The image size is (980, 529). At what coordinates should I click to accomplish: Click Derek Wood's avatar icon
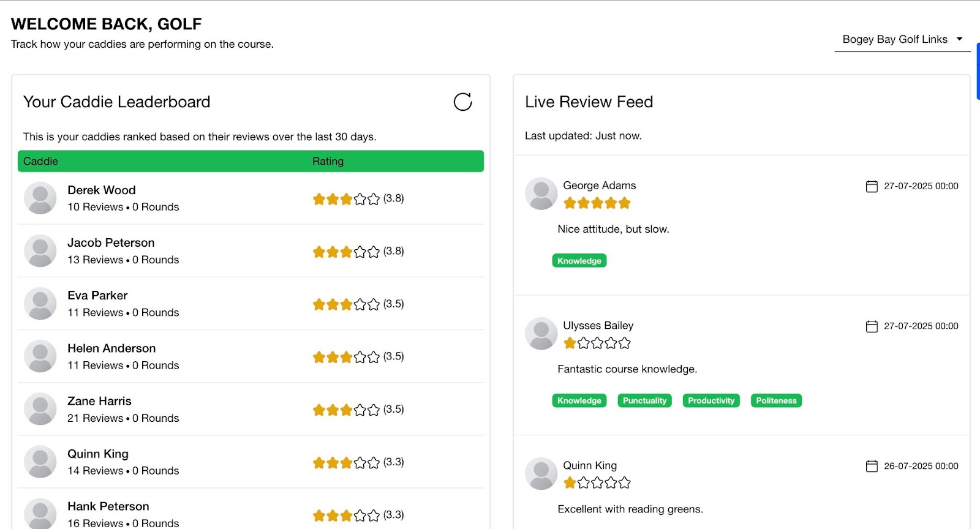[40, 198]
